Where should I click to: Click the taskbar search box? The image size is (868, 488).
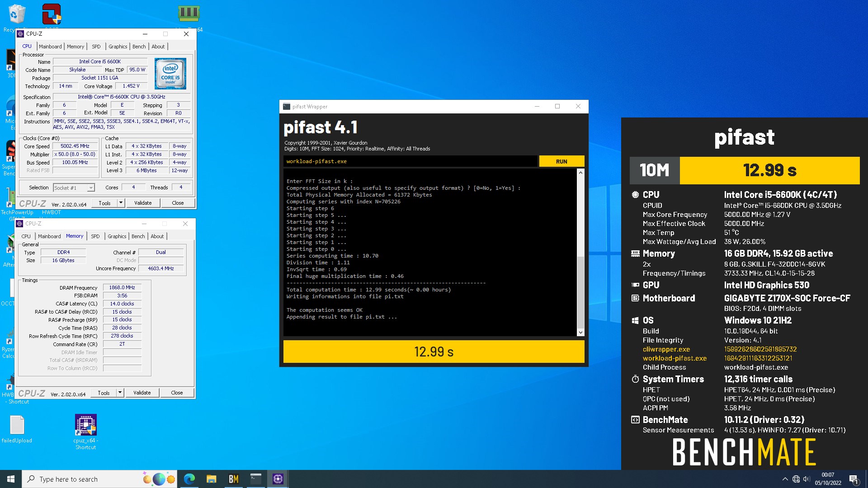click(x=99, y=479)
